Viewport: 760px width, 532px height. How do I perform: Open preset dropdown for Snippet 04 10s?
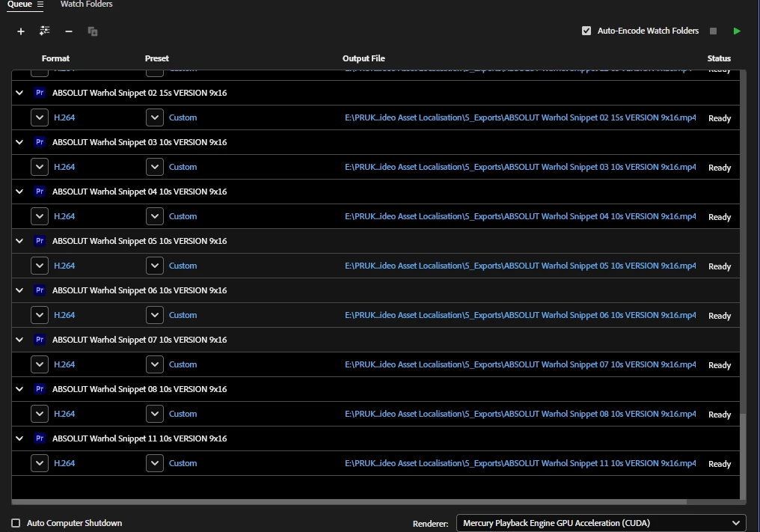tap(155, 216)
